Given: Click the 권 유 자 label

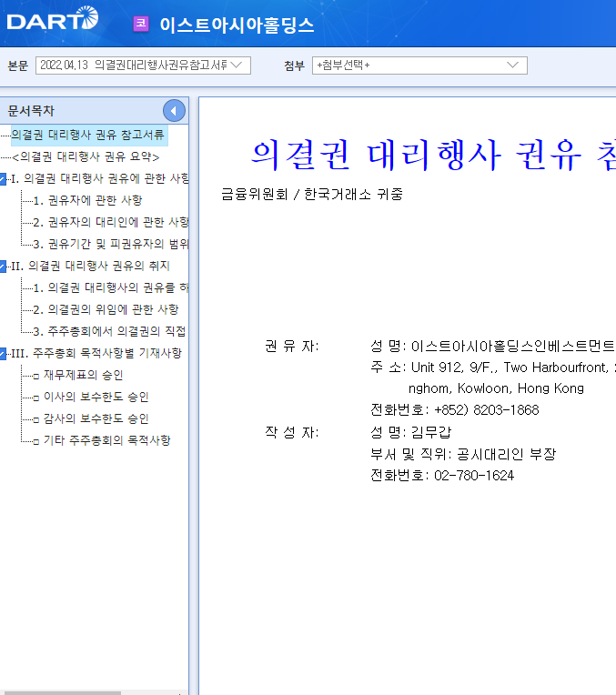Looking at the screenshot, I should pos(292,346).
